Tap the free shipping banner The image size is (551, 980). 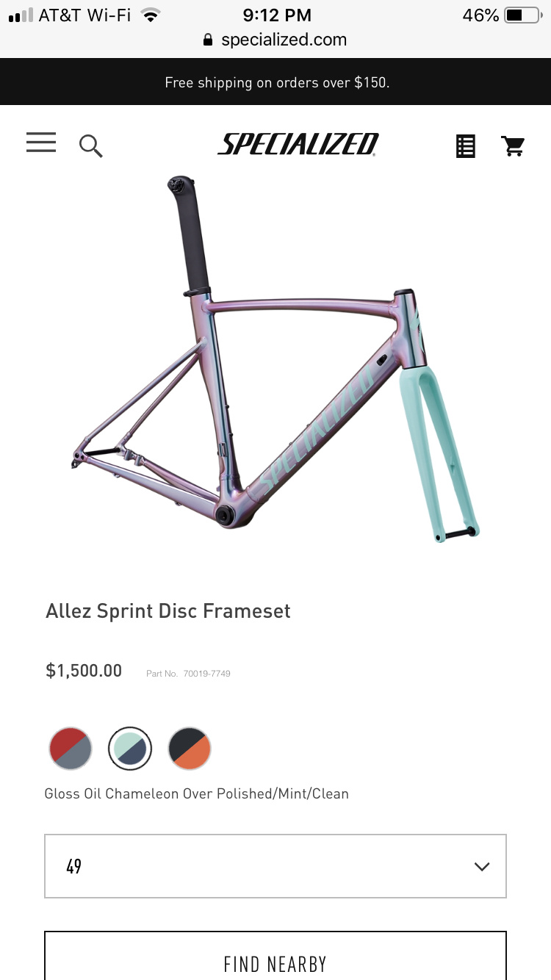point(275,82)
